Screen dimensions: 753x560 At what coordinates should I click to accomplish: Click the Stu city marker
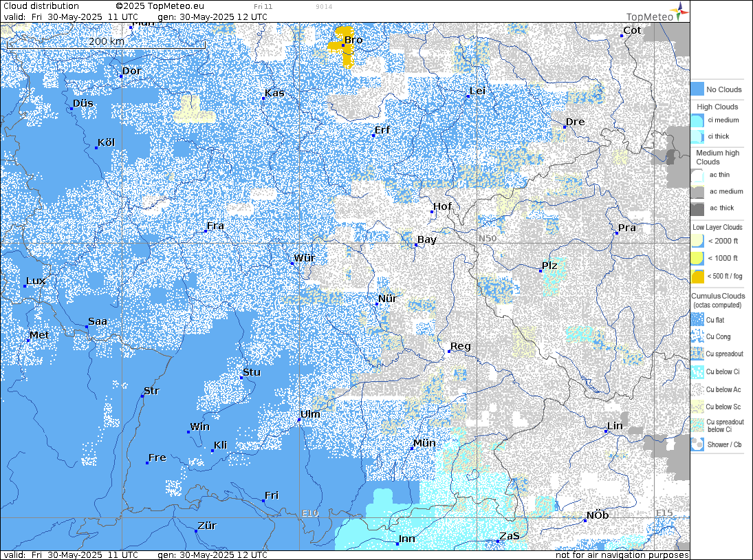241,378
